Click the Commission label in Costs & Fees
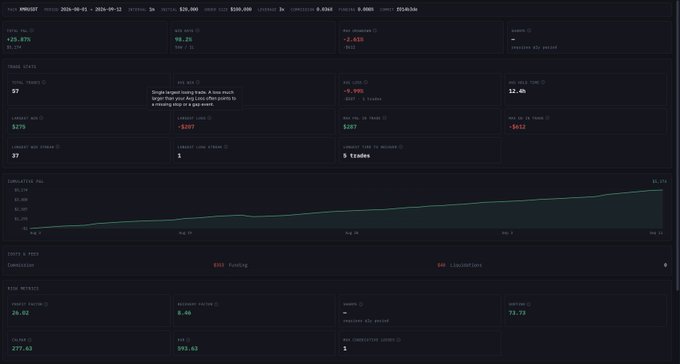The image size is (680, 364). click(21, 265)
